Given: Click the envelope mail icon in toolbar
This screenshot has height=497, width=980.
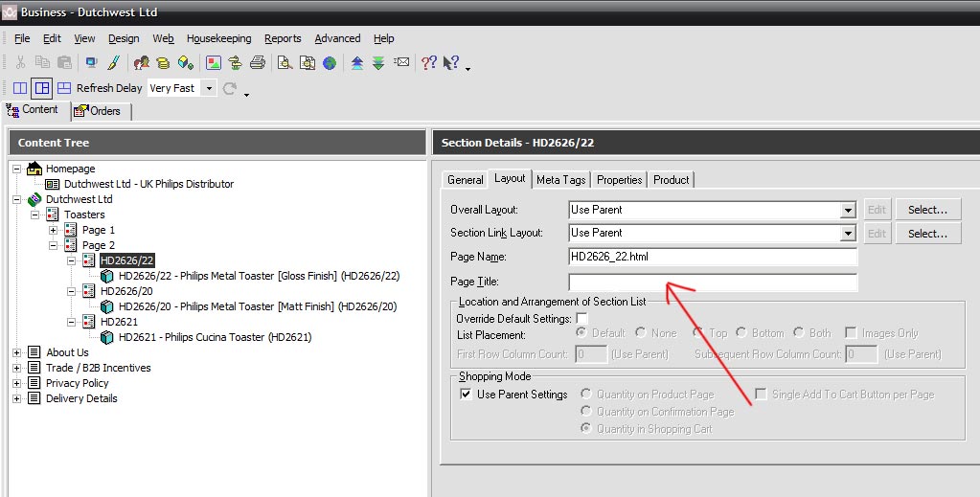Looking at the screenshot, I should coord(401,63).
